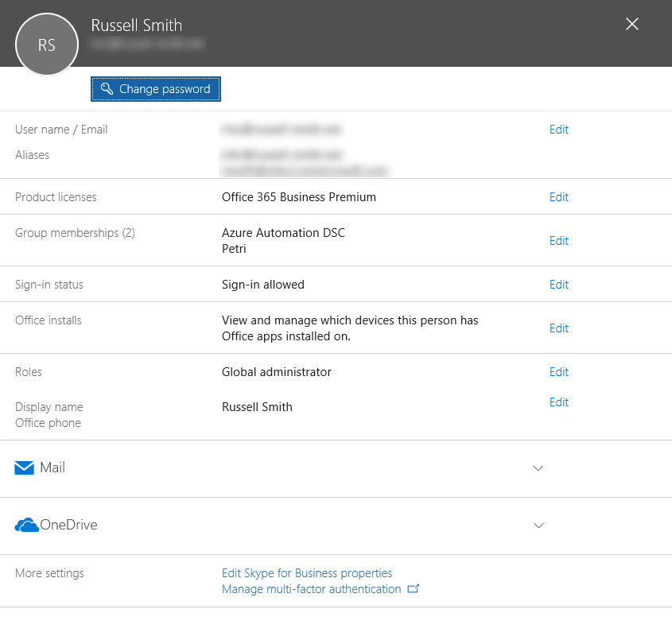Image resolution: width=672 pixels, height=644 pixels.
Task: Click the key icon inside Change password button
Action: click(106, 89)
